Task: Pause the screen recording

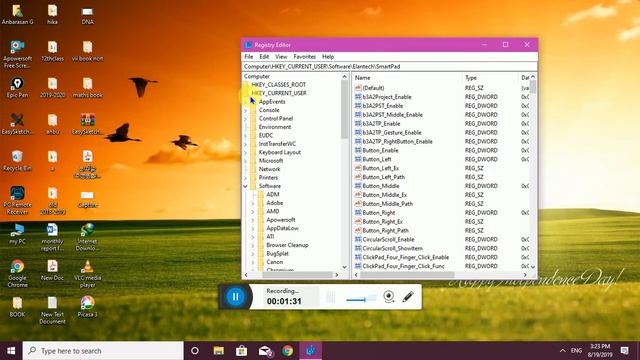Action: click(x=236, y=297)
